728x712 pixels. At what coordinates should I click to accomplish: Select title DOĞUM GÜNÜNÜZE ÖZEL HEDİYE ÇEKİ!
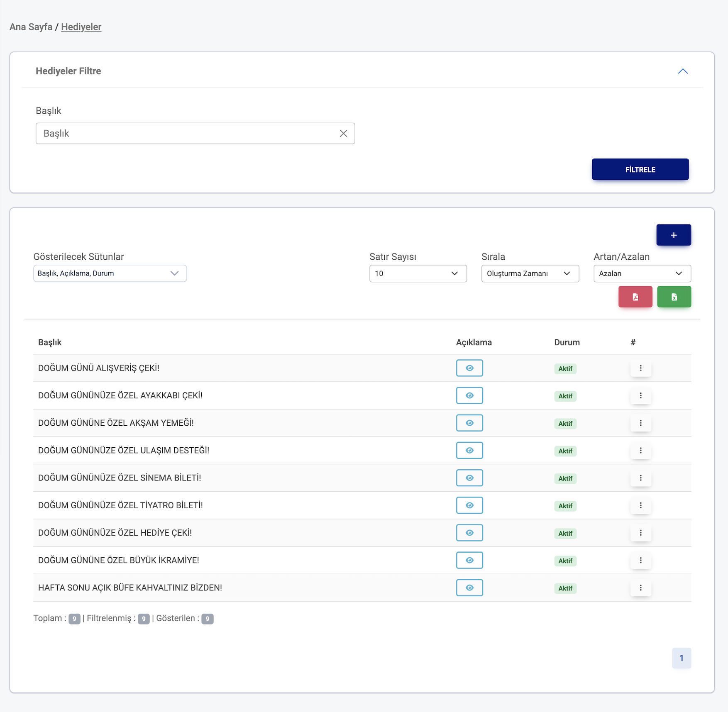click(115, 532)
